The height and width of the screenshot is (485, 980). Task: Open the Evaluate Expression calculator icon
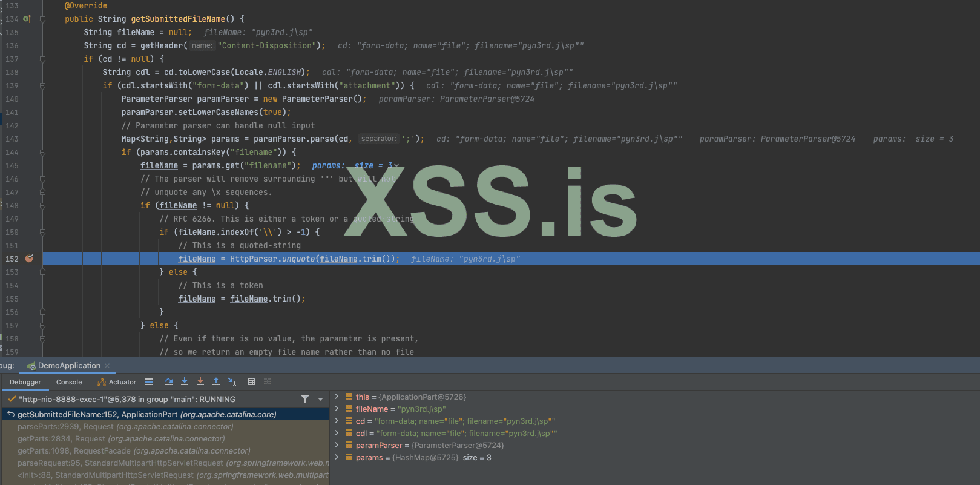pos(252,381)
